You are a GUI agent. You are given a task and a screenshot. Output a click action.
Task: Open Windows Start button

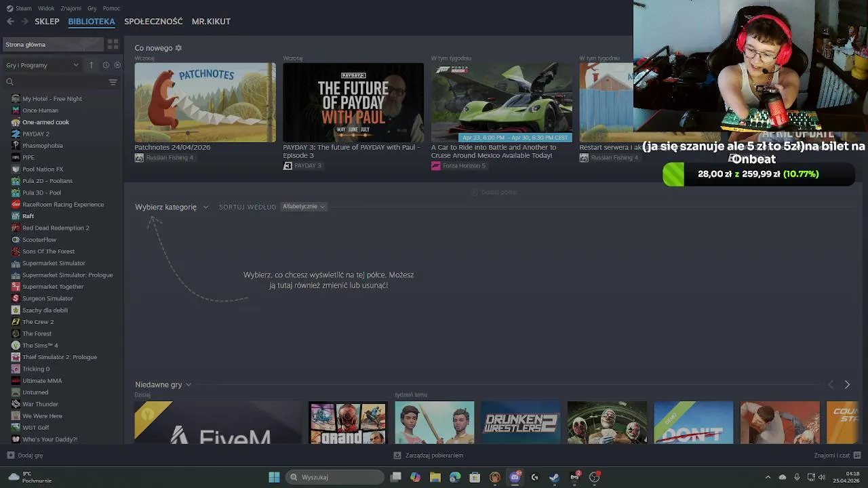tap(274, 477)
